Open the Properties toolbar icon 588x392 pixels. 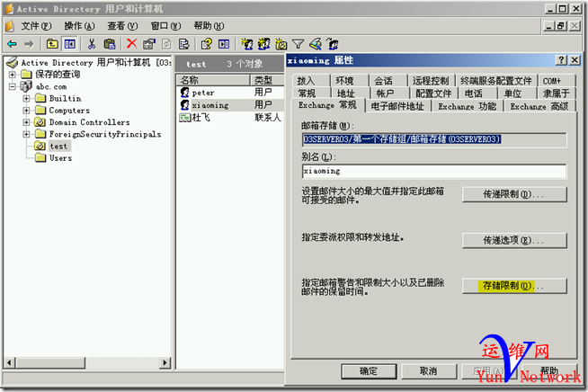[x=149, y=44]
